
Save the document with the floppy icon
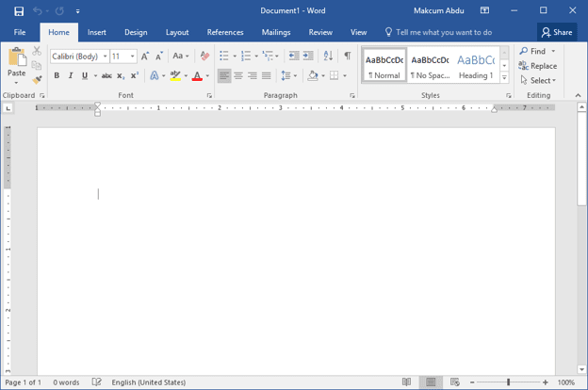click(x=19, y=11)
